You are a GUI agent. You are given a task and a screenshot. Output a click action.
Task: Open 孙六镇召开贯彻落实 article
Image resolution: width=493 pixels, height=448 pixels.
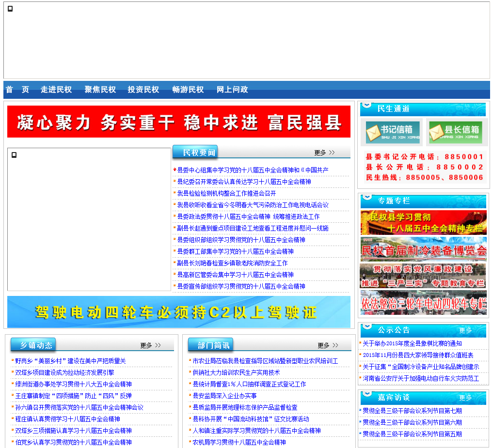click(x=79, y=408)
